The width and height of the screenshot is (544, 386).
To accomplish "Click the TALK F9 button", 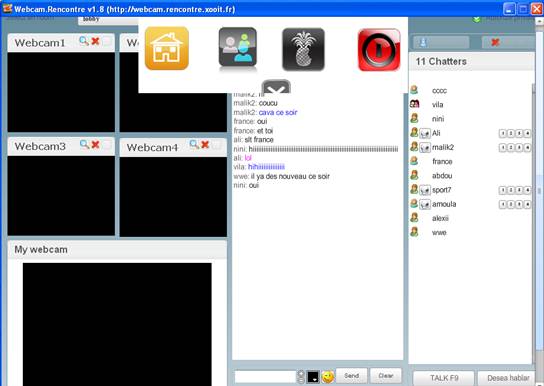I will (444, 378).
